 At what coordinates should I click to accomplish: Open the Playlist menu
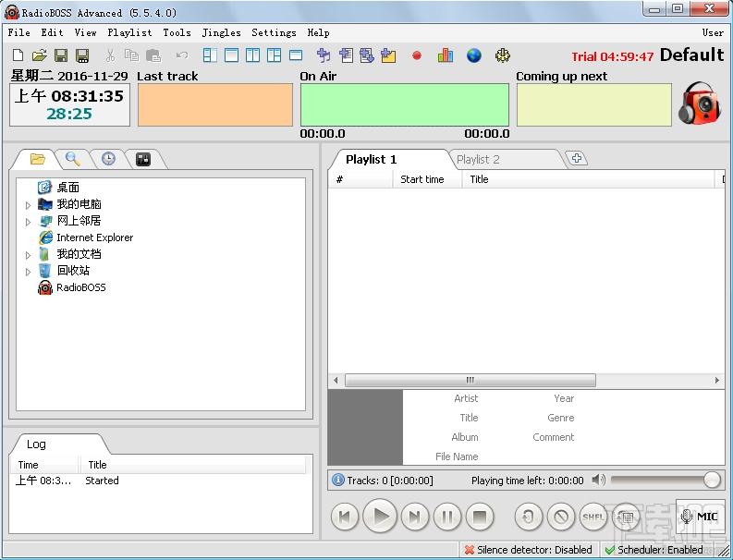(129, 32)
